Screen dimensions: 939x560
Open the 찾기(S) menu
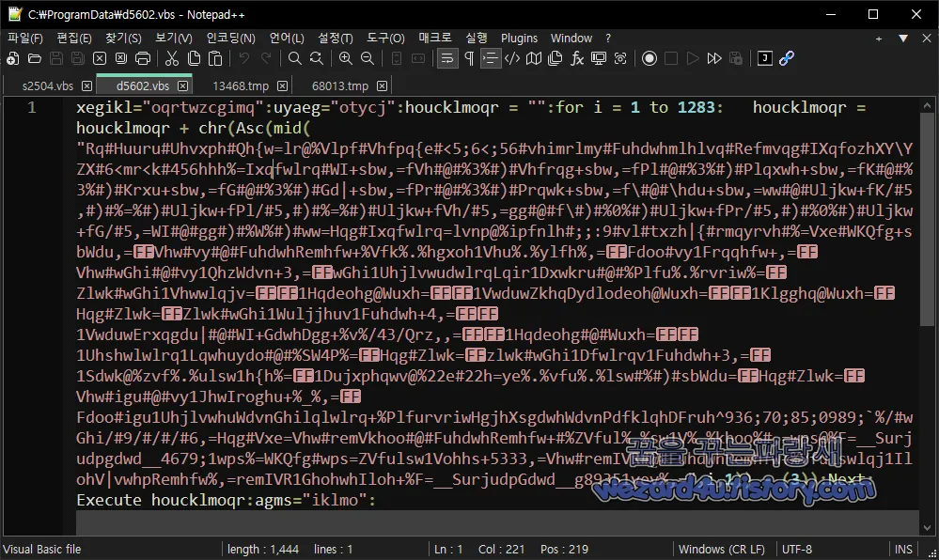pyautogui.click(x=123, y=38)
